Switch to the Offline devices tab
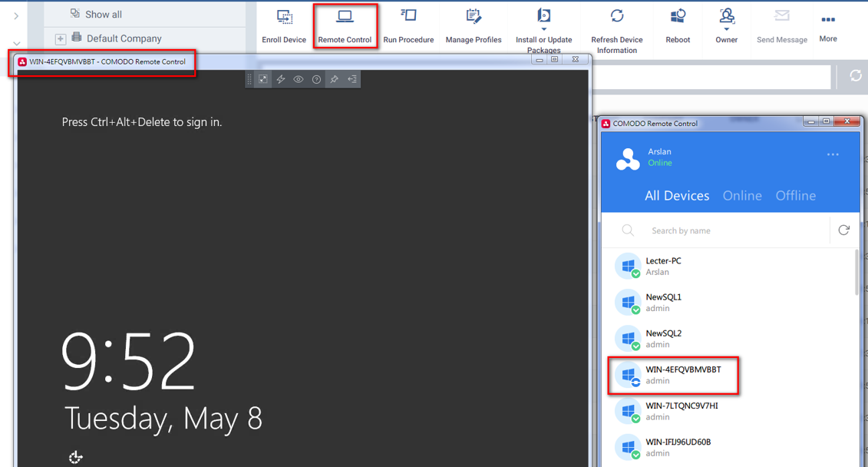The image size is (868, 467). [x=796, y=196]
